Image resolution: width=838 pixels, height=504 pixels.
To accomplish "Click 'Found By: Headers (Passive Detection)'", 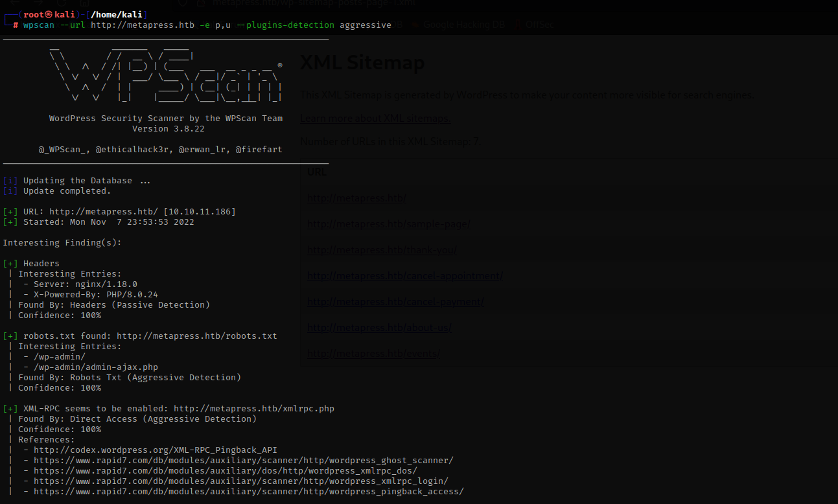I will click(x=114, y=305).
